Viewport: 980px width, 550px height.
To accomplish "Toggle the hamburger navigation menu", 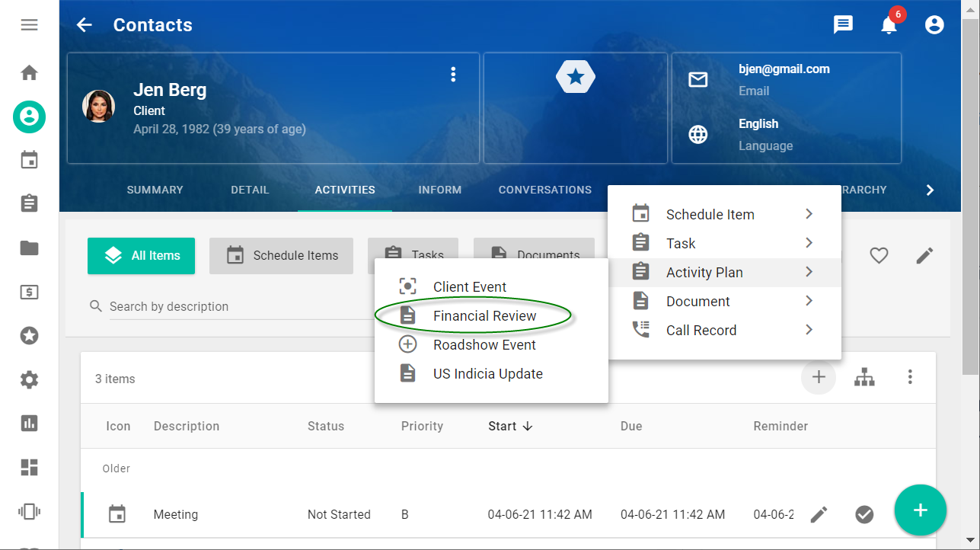I will pyautogui.click(x=29, y=25).
